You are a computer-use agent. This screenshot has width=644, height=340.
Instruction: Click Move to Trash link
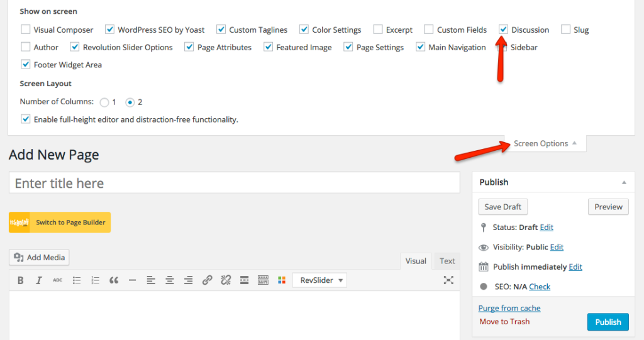click(504, 322)
